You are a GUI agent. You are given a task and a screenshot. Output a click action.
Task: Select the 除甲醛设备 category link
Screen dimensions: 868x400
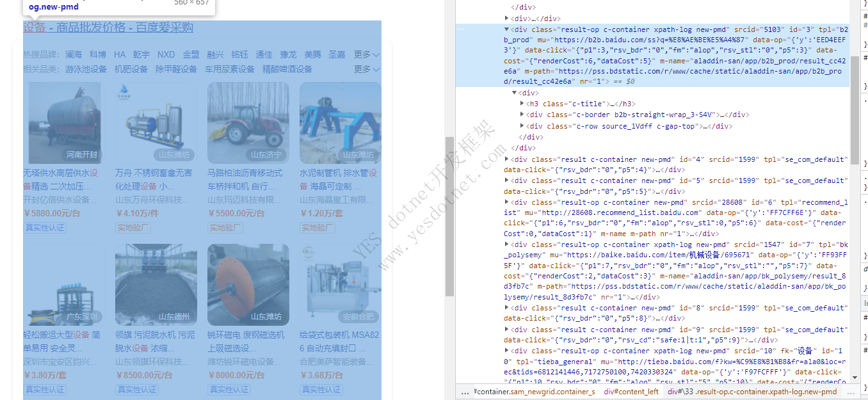click(x=177, y=69)
